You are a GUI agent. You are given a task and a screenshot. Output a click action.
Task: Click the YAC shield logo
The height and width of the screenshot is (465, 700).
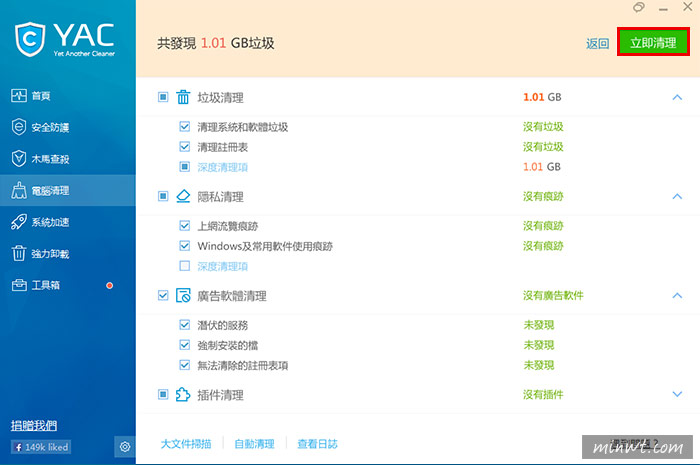[x=30, y=39]
